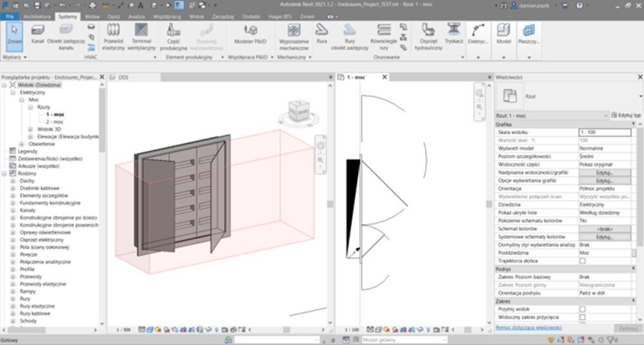Open the Pomoc dotycząca właściwości link
Screen dimensions: 644x345
[528, 327]
